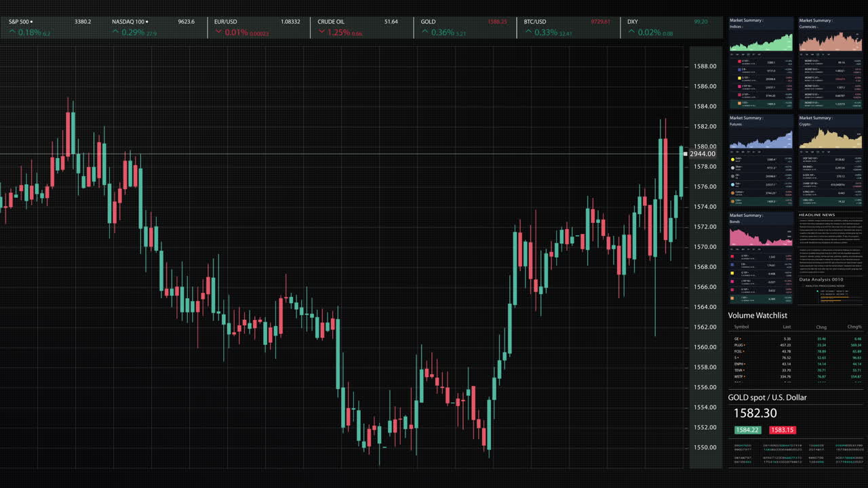
Task: Click the red 1583.15 ask button
Action: (x=782, y=430)
